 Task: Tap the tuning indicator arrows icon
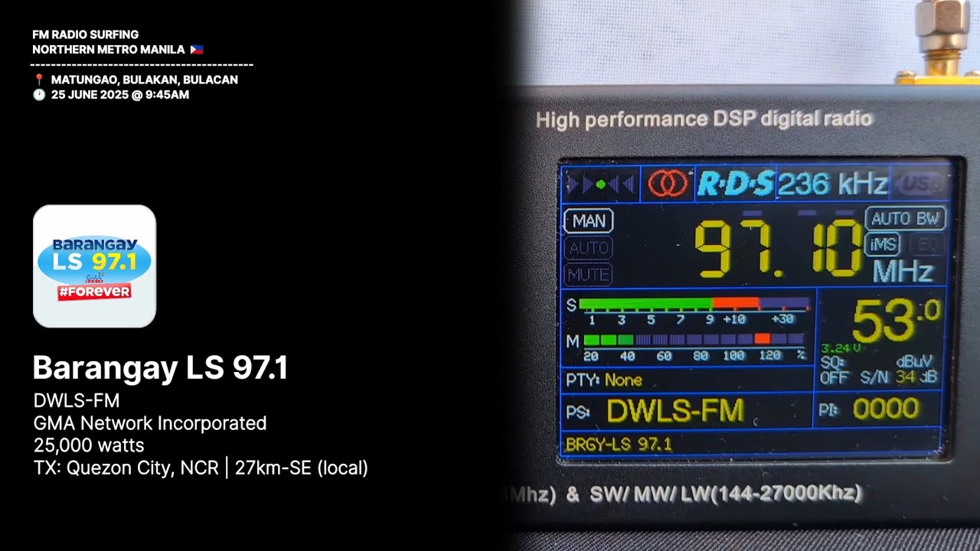tap(600, 184)
